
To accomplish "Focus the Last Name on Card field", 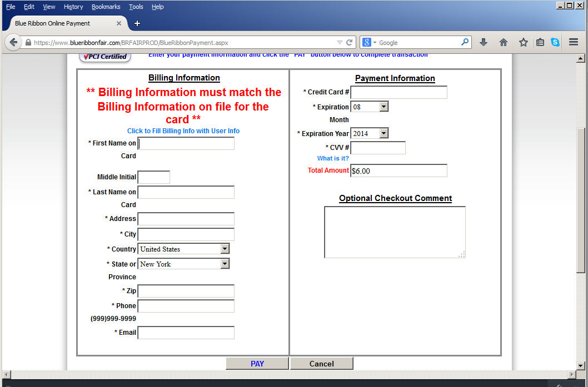I will [186, 192].
